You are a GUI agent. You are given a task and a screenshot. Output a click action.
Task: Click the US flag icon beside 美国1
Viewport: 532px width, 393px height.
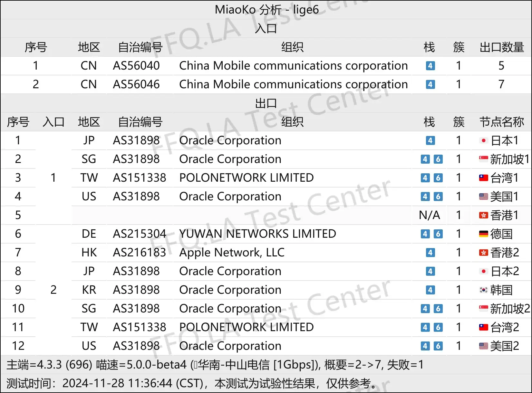(x=483, y=196)
